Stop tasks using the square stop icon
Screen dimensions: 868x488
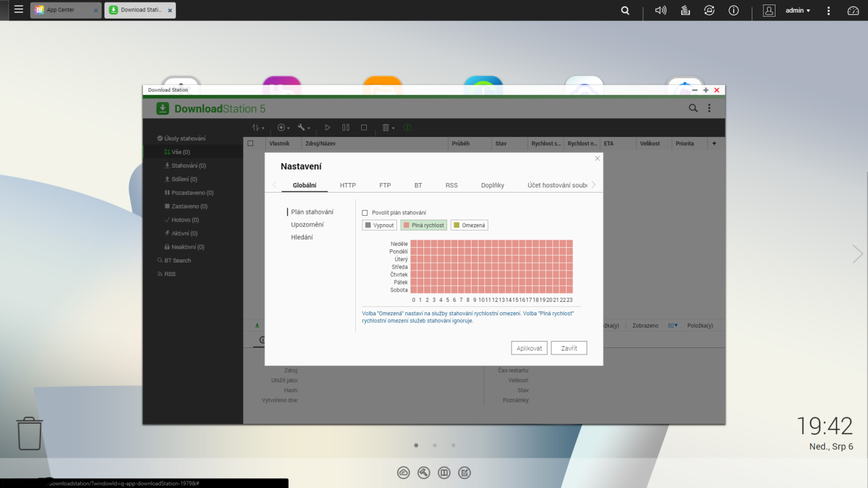pos(364,128)
